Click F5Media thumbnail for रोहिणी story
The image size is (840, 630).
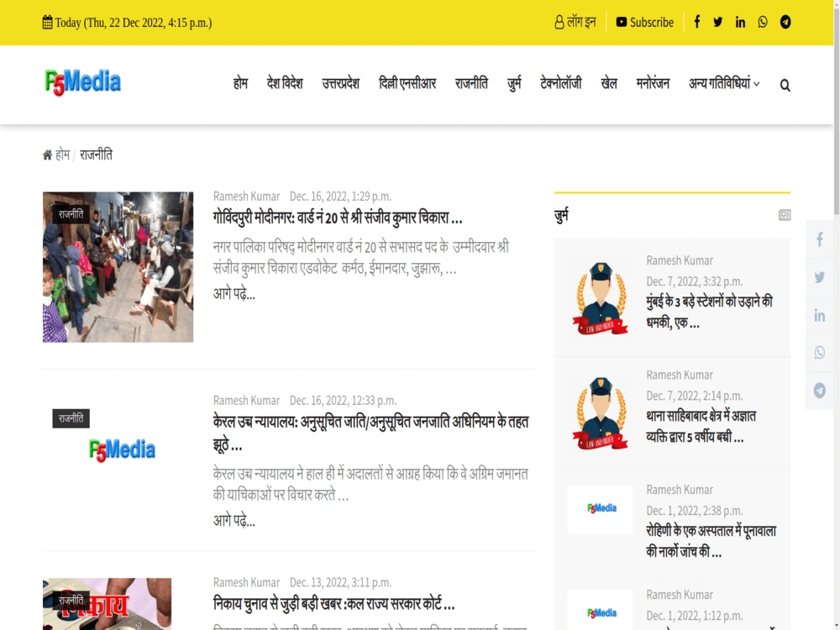pyautogui.click(x=600, y=509)
